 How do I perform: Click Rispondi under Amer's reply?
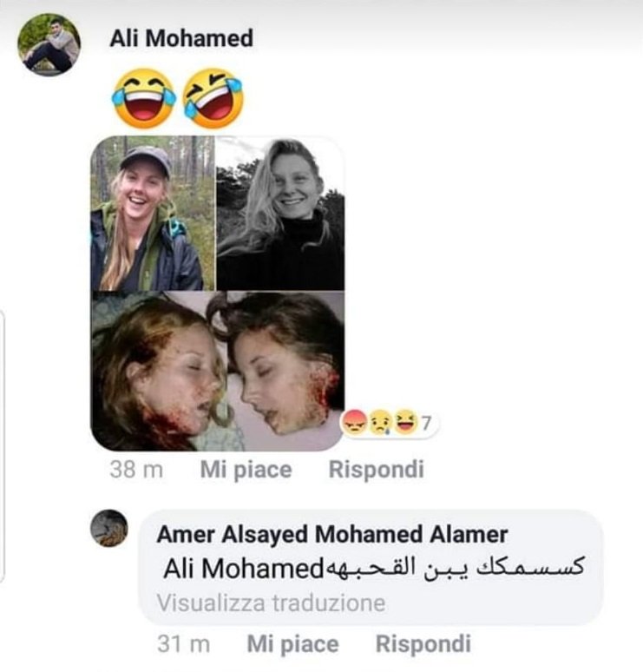[x=423, y=644]
